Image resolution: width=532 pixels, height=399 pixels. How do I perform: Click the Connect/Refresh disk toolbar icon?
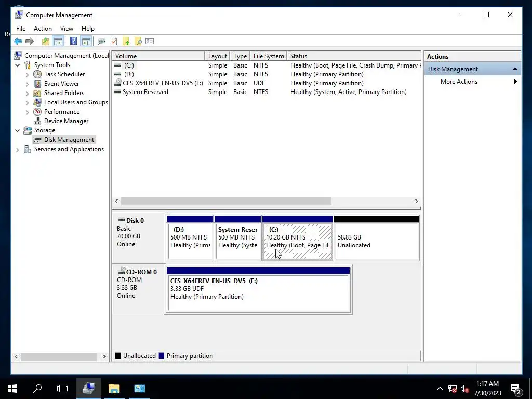pos(101,42)
